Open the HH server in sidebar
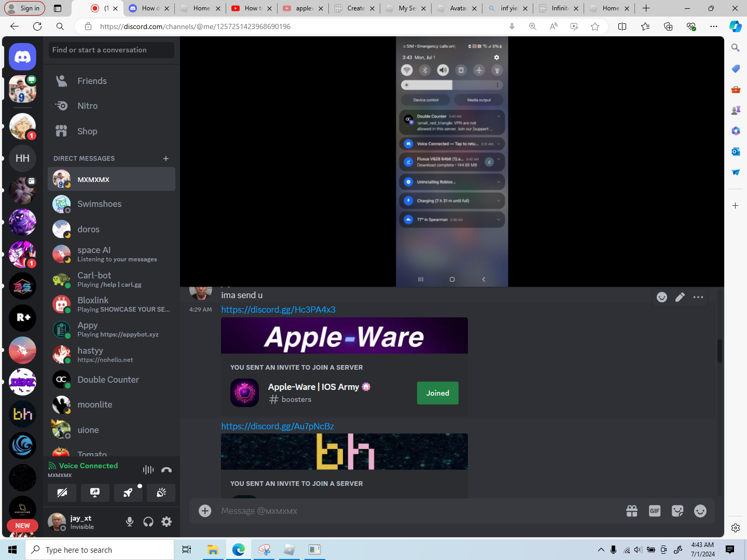Viewport: 747px width, 560px height. [x=22, y=158]
